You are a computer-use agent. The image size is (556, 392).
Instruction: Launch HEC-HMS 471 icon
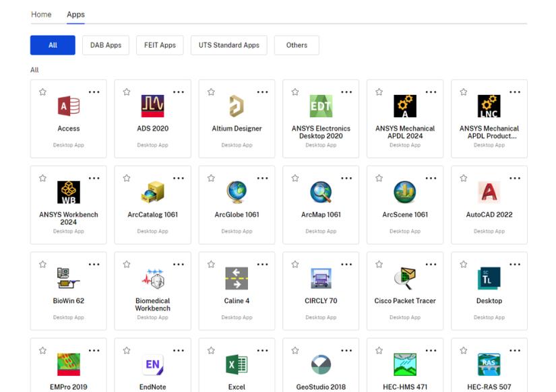pos(405,364)
